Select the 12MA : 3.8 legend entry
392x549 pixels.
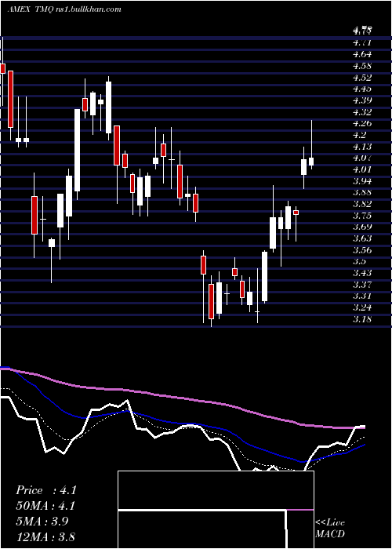pos(45,536)
